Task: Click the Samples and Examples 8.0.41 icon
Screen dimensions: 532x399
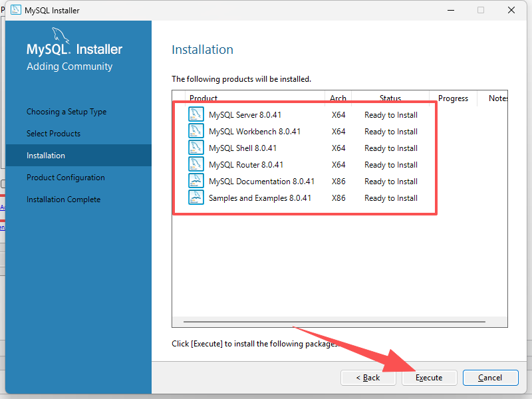Action: point(196,198)
